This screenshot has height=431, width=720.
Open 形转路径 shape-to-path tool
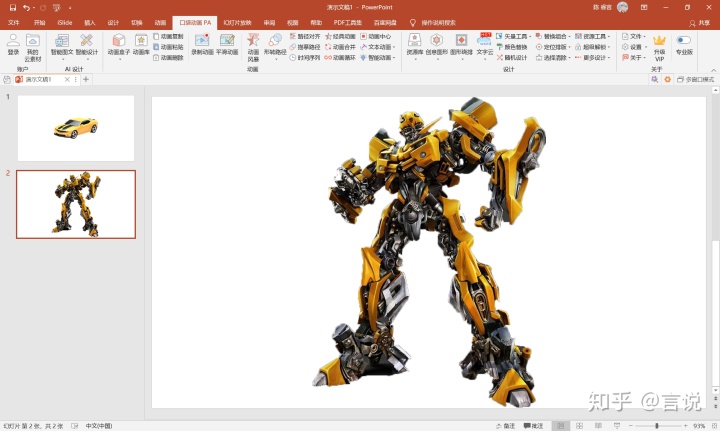pos(275,45)
